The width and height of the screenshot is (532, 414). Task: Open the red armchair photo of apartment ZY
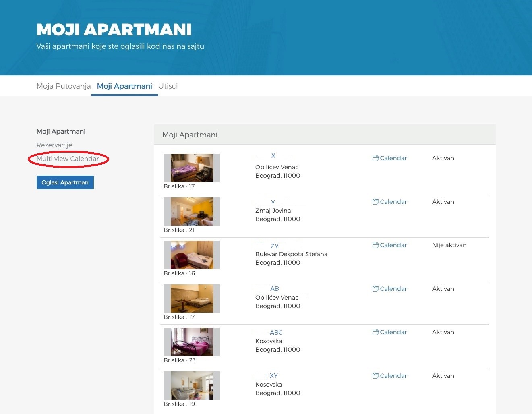[192, 255]
